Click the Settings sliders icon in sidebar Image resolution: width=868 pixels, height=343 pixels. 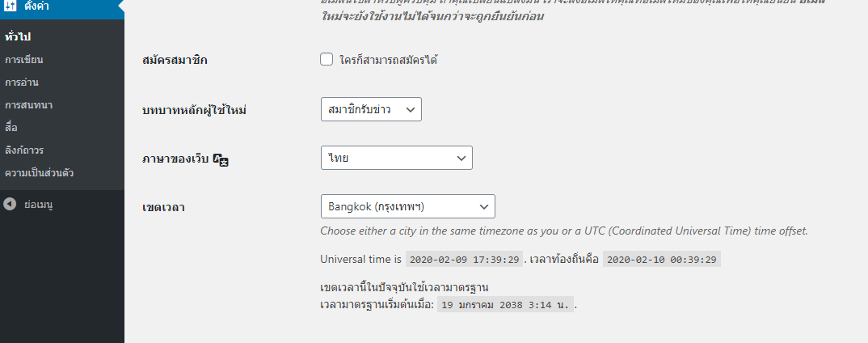tap(11, 6)
